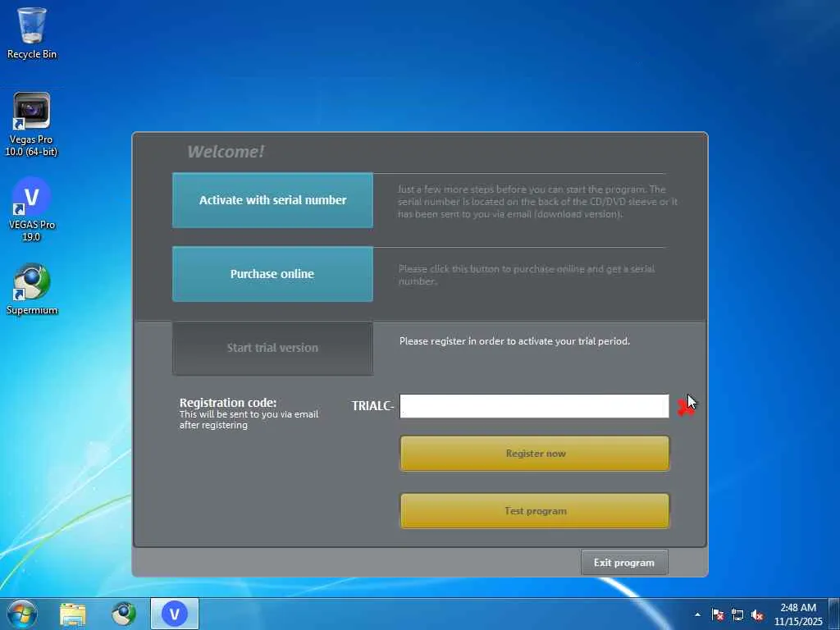840x630 pixels.
Task: Click the Register now button
Action: [x=535, y=453]
